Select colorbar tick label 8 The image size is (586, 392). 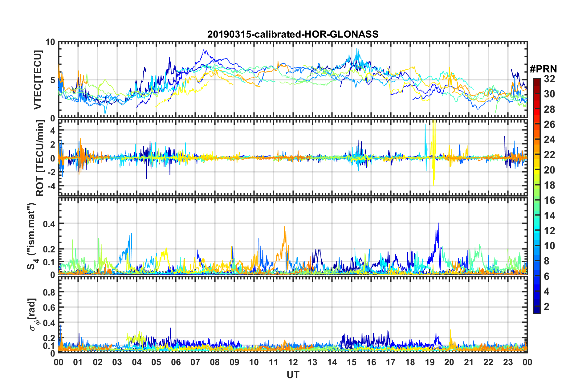[x=547, y=261]
